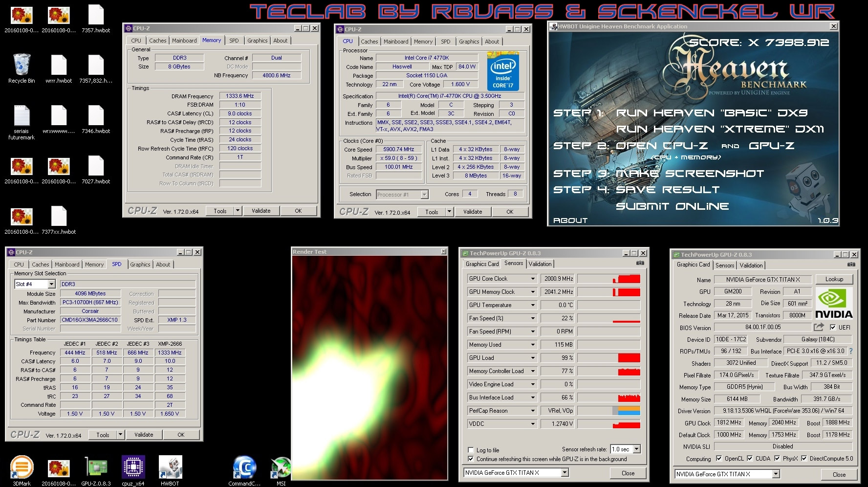Click the BIOS version share icon
Viewport: 868px width, 487px height.
click(819, 327)
